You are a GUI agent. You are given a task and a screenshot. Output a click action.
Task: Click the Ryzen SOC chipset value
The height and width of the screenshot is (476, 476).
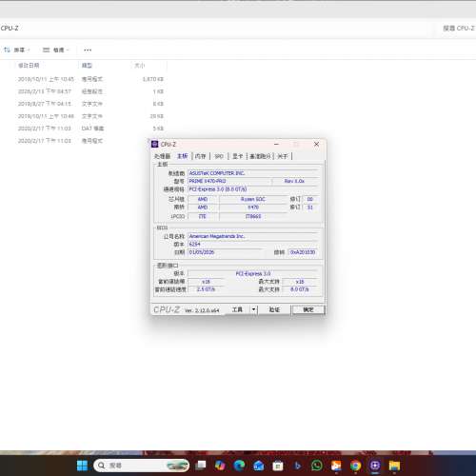(x=253, y=199)
